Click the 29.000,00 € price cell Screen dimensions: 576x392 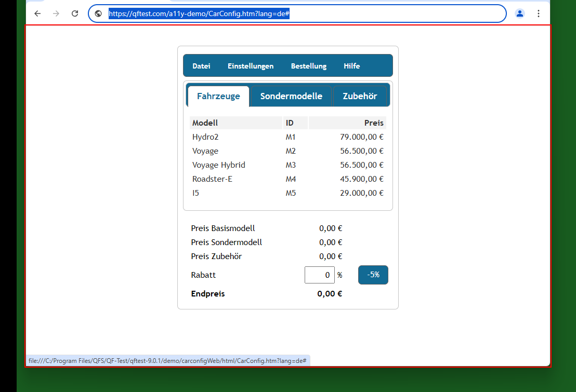click(x=347, y=193)
